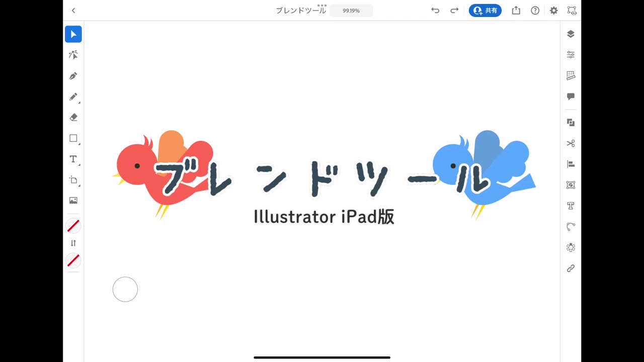Select the Pencil tool
This screenshot has height=362, width=644.
[x=73, y=97]
